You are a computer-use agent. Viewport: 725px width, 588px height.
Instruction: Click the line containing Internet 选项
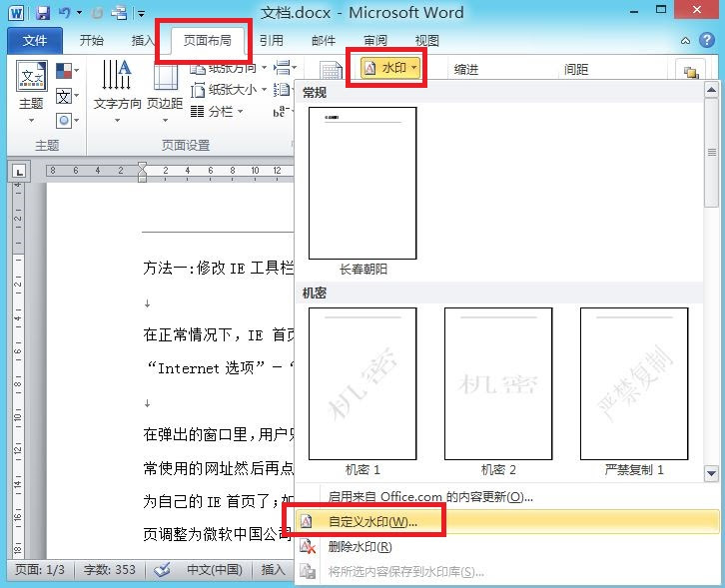coord(219,368)
